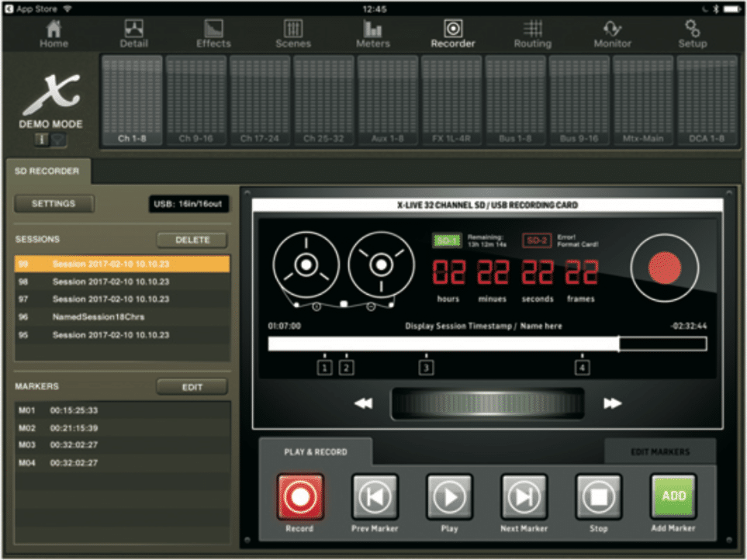Click the fast-forward double arrow icon
The width and height of the screenshot is (747, 560).
pyautogui.click(x=613, y=403)
